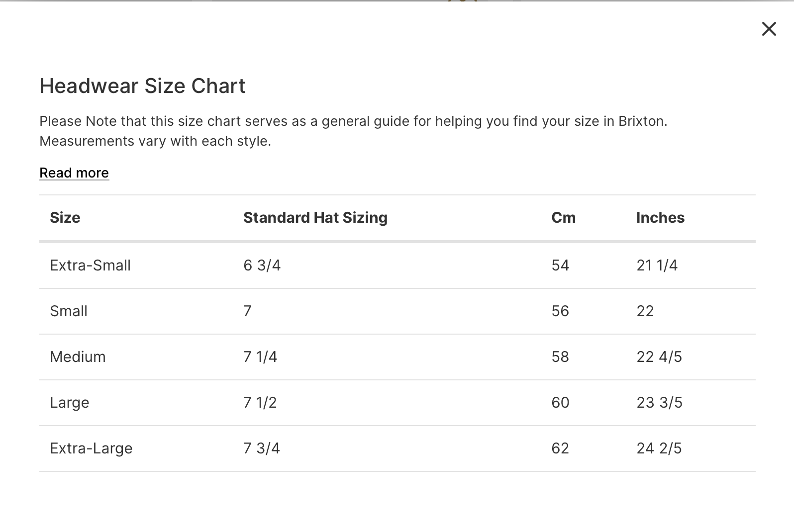Click the Size column header

65,217
